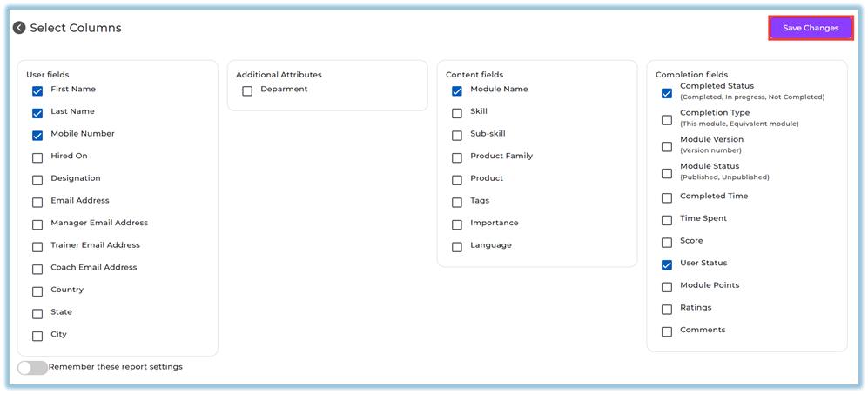Uncheck the Completed Status checkbox
The image size is (868, 394).
point(667,93)
